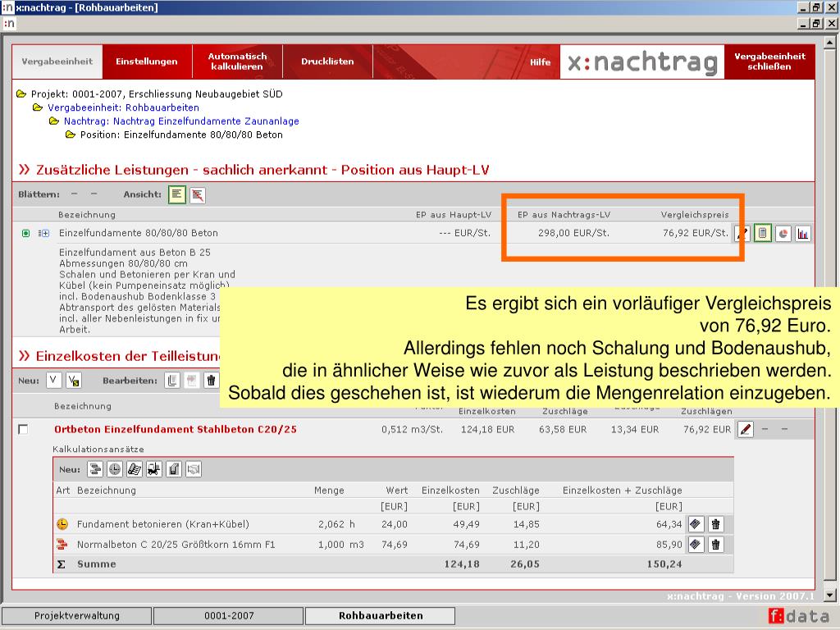This screenshot has width=840, height=630.
Task: Add new labour Kalkulationsansatz with the clock icon
Action: click(115, 469)
